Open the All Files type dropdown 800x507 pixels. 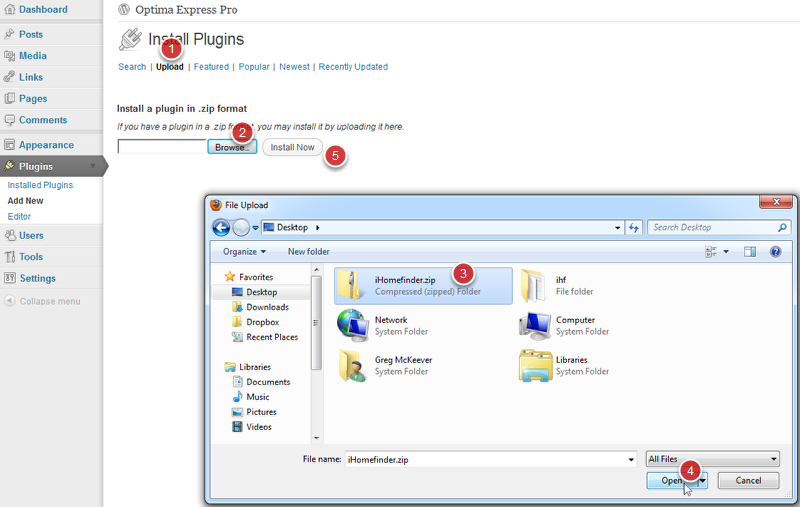tap(712, 459)
